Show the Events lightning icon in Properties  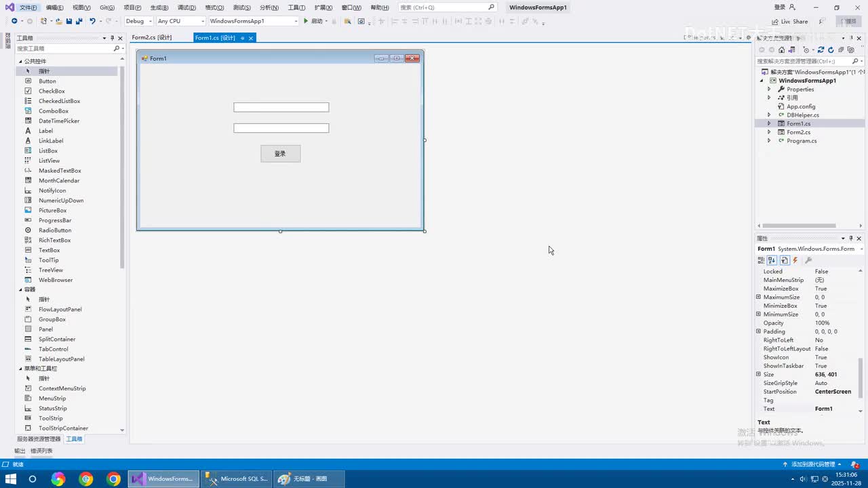(x=795, y=260)
